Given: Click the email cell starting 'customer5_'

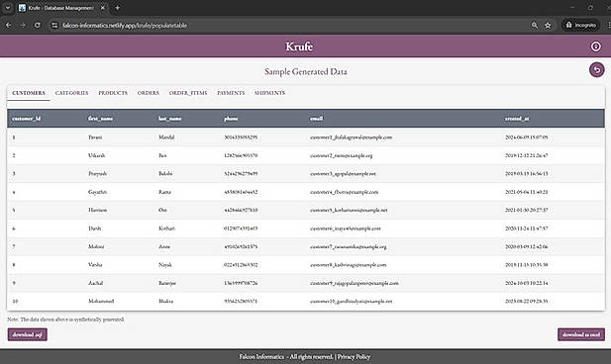Looking at the screenshot, I should point(349,210).
